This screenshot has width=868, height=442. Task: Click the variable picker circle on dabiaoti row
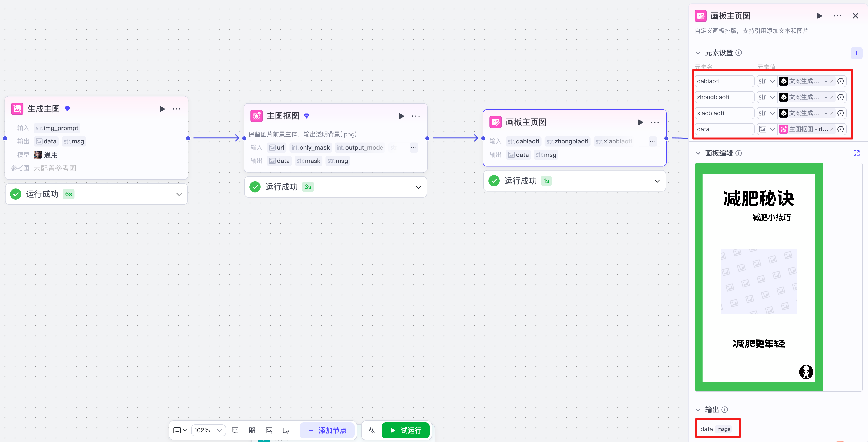pyautogui.click(x=840, y=81)
